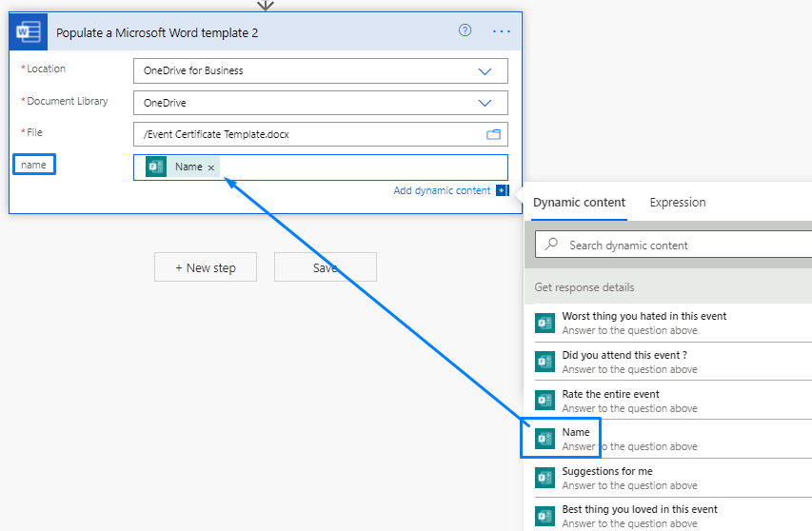Switch to the Expression tab
This screenshot has width=812, height=531.
point(678,203)
